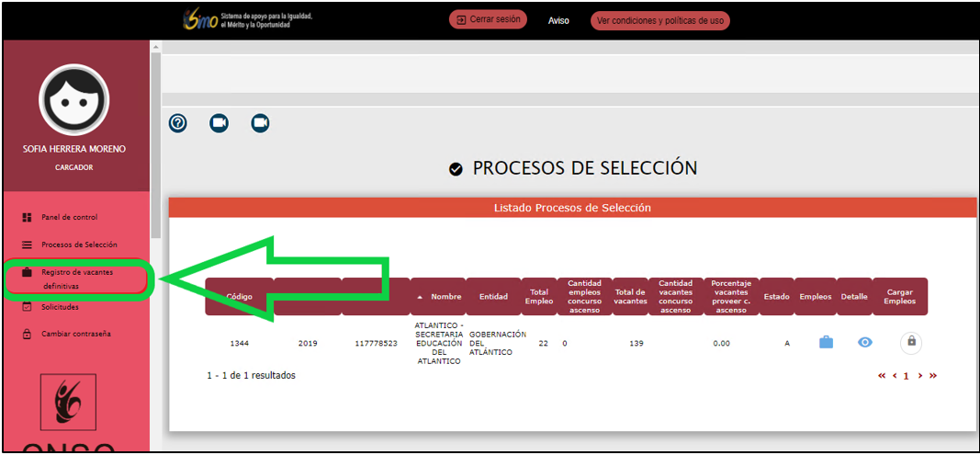Open Panel de control in sidebar

pyautogui.click(x=68, y=218)
